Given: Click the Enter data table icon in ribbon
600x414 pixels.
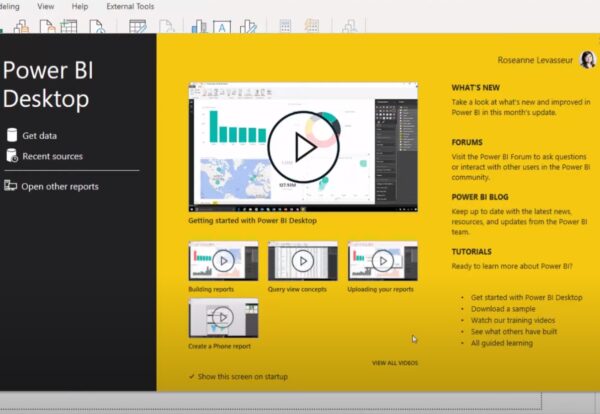Looking at the screenshot, I should point(69,26).
